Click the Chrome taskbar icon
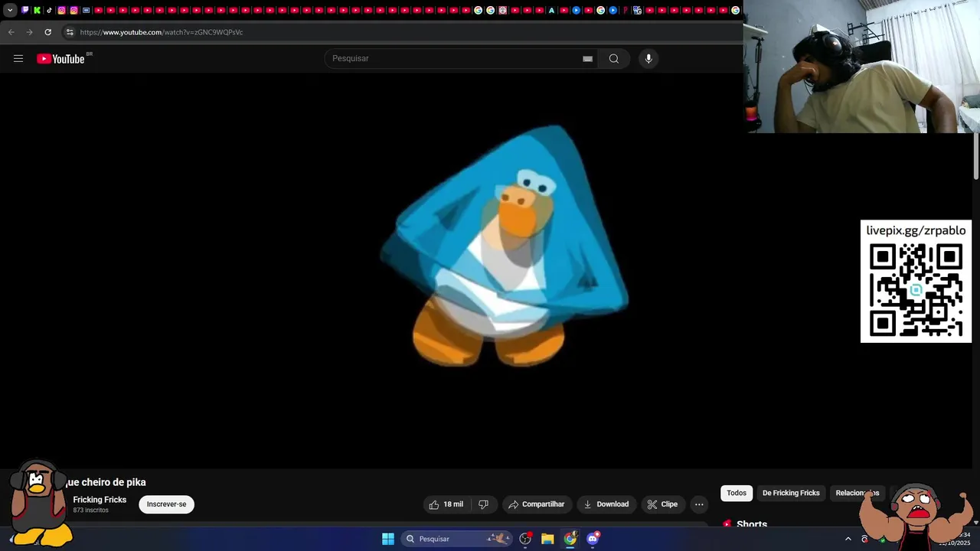 pos(570,539)
